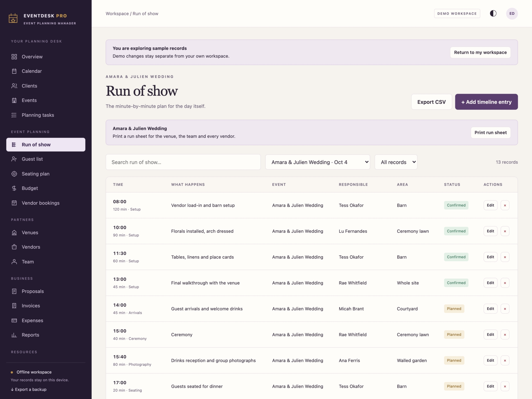This screenshot has width=532, height=399.
Task: Delete the 10:00 Florals installed entry
Action: pos(505,231)
